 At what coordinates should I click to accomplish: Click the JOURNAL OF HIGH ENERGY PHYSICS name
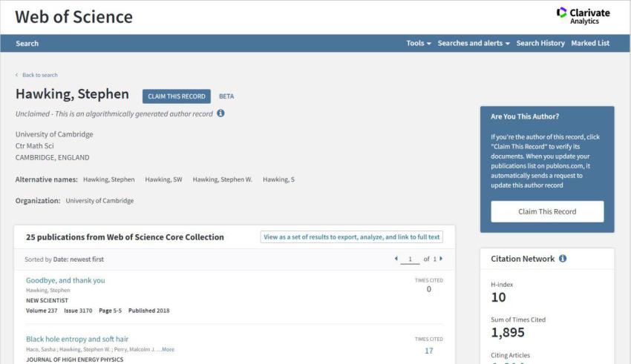click(75, 360)
